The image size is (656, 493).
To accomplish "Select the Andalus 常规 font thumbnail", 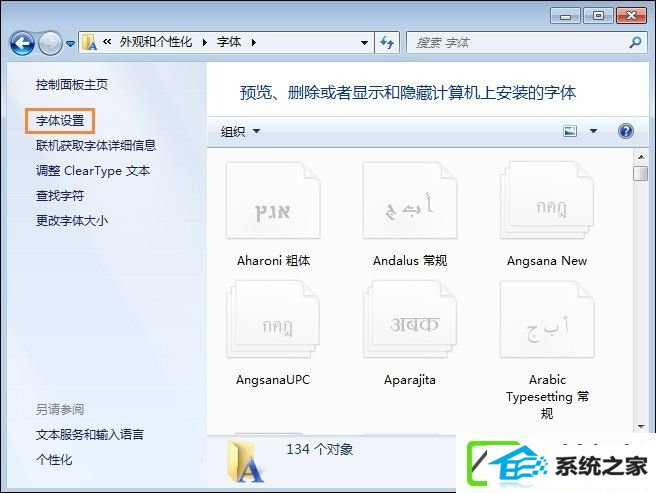I will [x=410, y=201].
